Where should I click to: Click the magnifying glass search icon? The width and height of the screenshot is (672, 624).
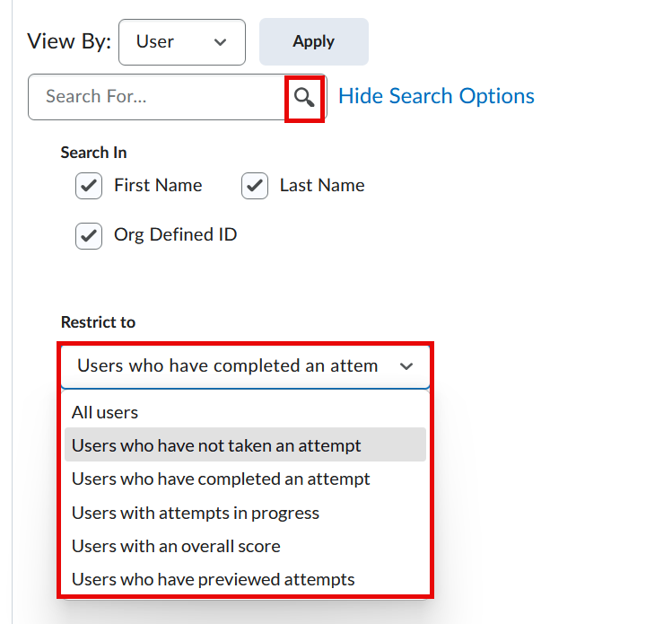(x=304, y=97)
